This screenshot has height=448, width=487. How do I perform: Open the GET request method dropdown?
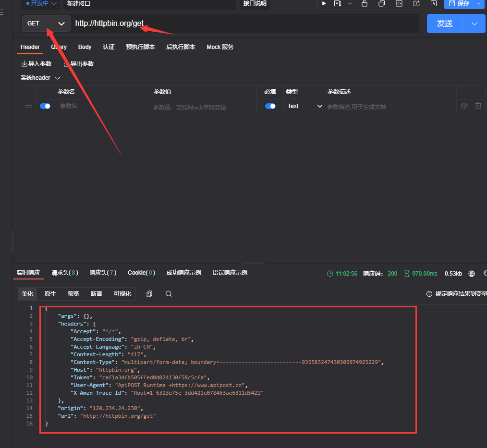[x=46, y=24]
